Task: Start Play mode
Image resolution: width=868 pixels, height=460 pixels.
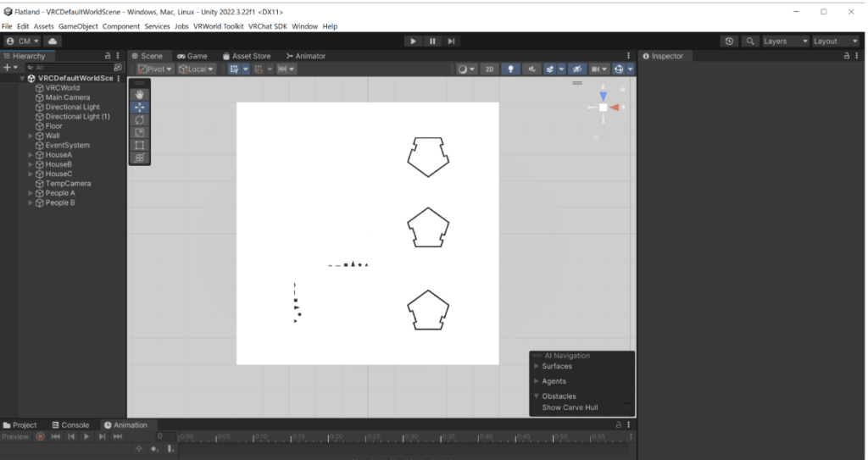Action: coord(413,41)
